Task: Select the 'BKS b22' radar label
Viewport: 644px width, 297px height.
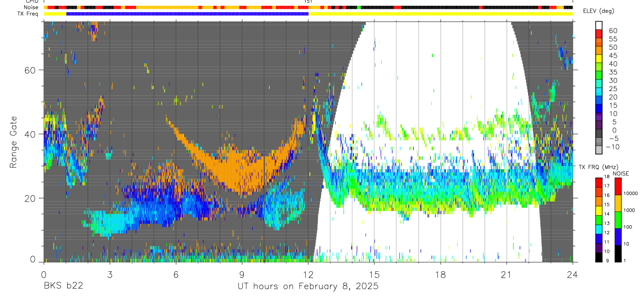Action: tap(63, 287)
